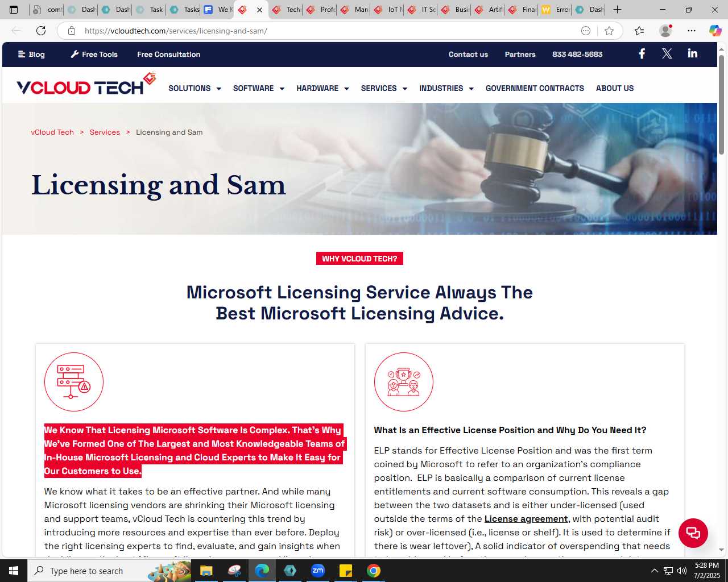
Task: Expand the Solutions dropdown menu
Action: tap(195, 88)
